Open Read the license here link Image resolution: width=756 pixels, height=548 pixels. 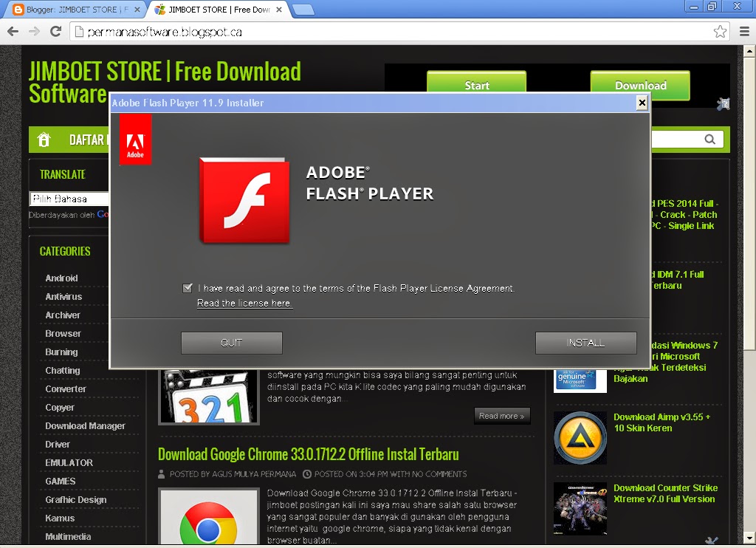(x=244, y=303)
